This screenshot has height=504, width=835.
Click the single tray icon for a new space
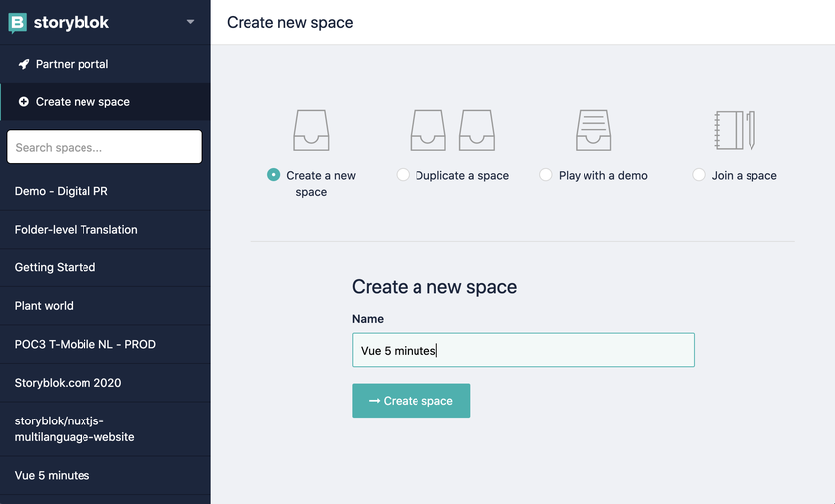tap(311, 130)
